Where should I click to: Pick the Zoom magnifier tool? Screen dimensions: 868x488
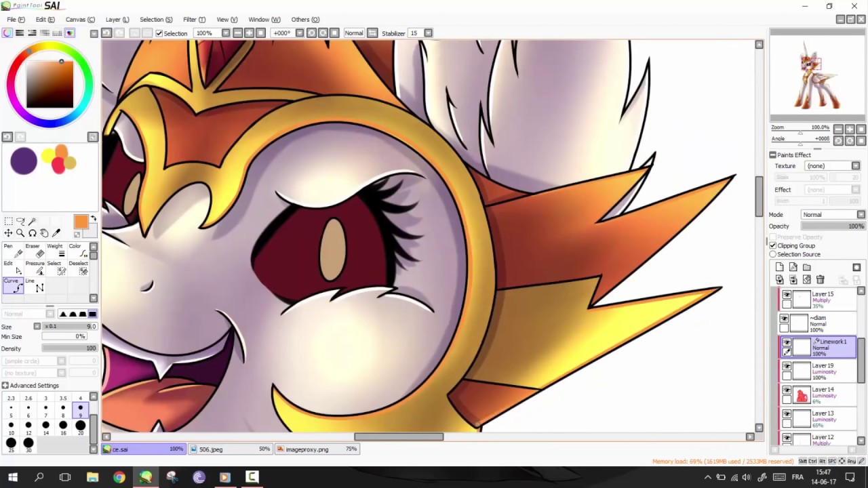click(20, 233)
